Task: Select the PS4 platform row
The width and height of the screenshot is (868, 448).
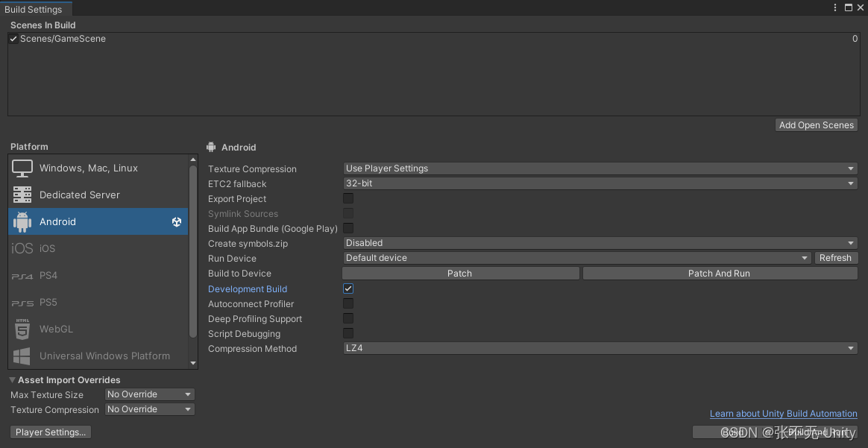Action: (x=98, y=276)
